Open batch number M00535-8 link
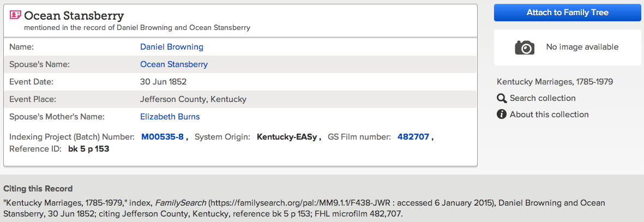 [x=162, y=137]
